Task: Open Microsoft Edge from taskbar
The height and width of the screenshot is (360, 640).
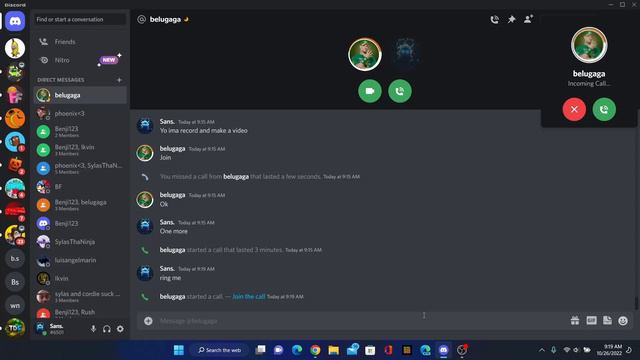Action: [x=297, y=350]
